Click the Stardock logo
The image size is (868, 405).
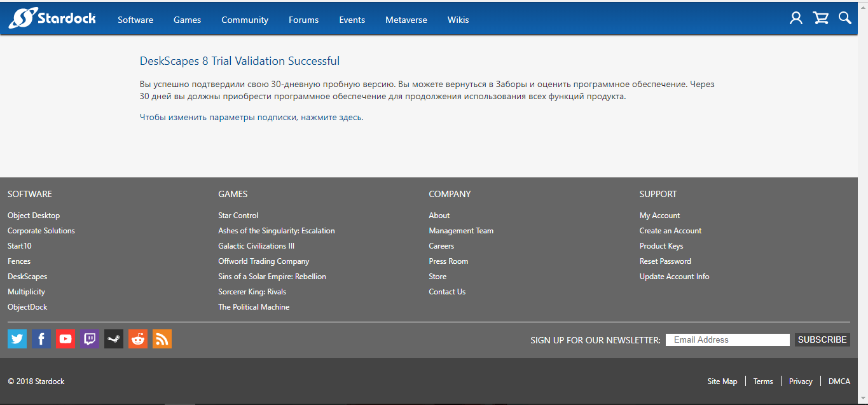pos(52,18)
